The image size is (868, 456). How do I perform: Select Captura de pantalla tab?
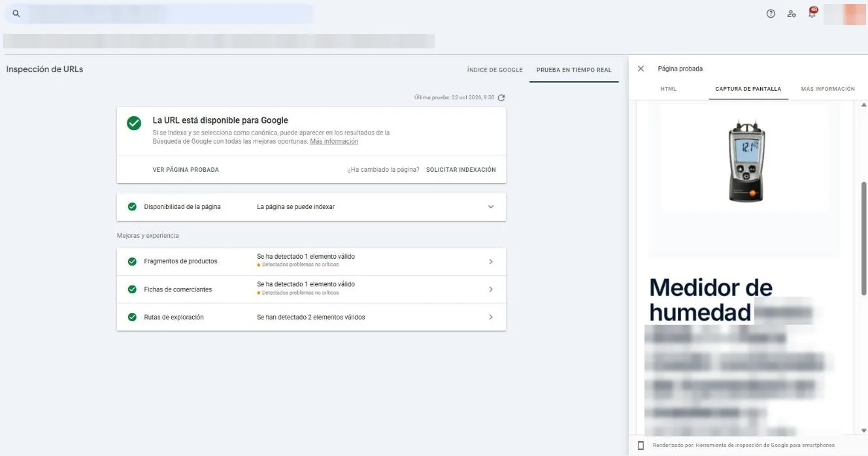748,89
